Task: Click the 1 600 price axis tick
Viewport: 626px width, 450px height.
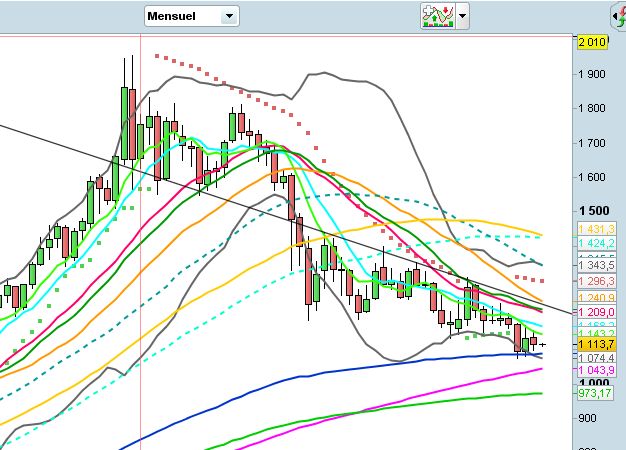Action: (592, 177)
